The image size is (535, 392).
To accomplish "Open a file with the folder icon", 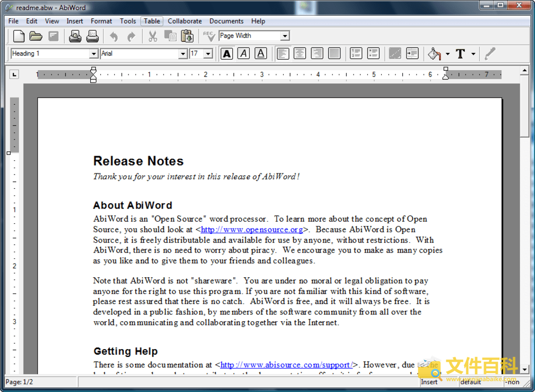I will [x=36, y=36].
